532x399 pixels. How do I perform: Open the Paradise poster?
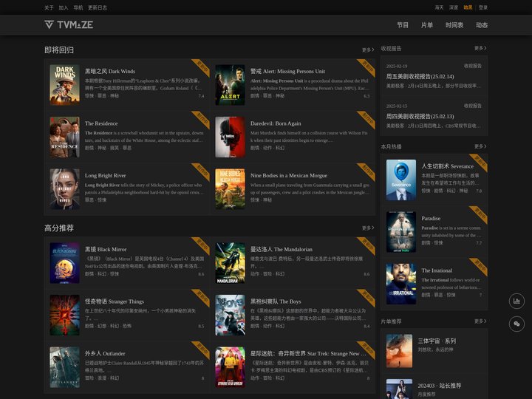(401, 232)
